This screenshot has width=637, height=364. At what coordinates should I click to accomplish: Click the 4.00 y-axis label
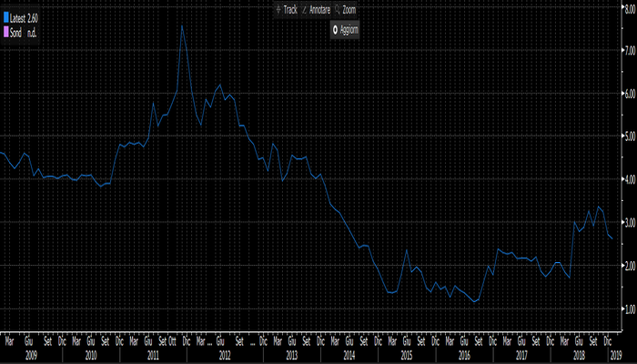628,179
